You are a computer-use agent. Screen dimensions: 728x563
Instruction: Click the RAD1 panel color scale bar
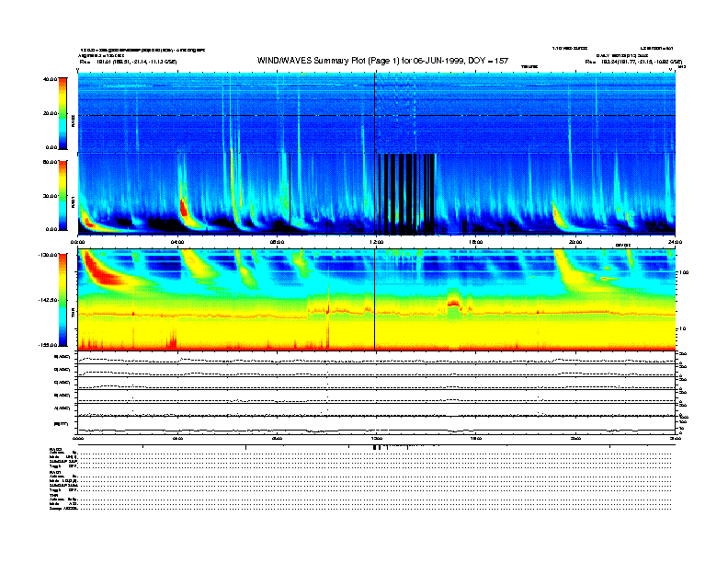(x=63, y=196)
